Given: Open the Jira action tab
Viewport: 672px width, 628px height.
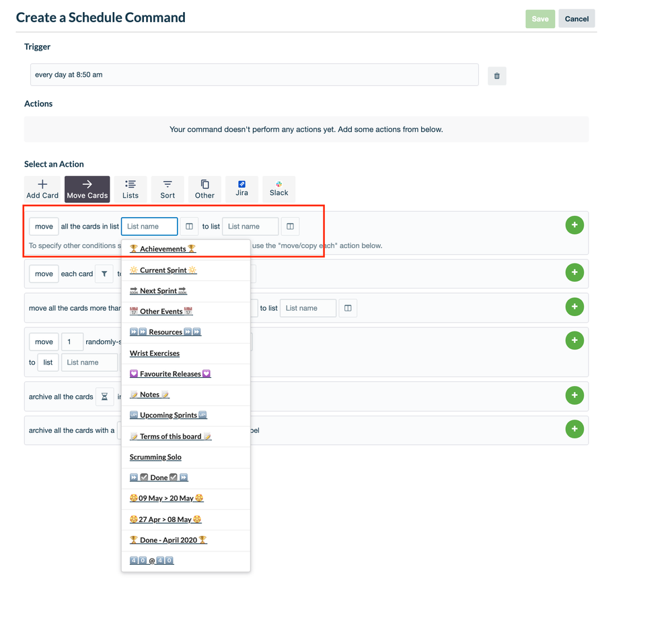Looking at the screenshot, I should [x=241, y=189].
